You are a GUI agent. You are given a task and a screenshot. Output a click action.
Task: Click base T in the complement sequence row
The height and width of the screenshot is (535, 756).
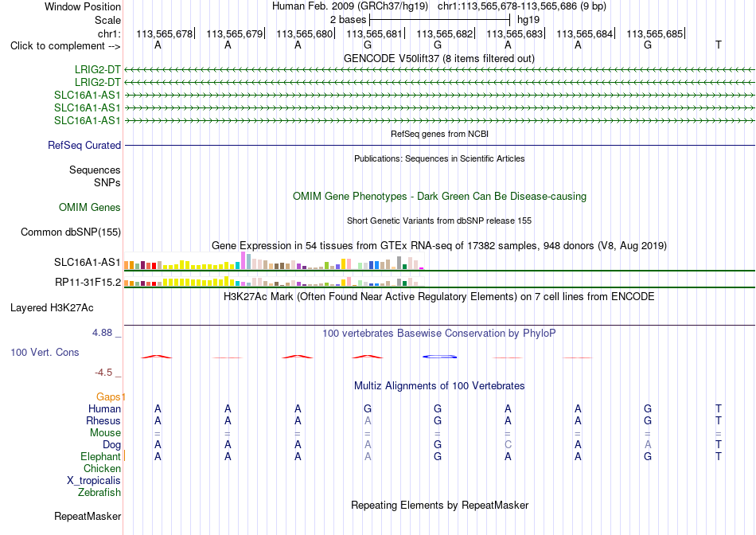point(718,45)
